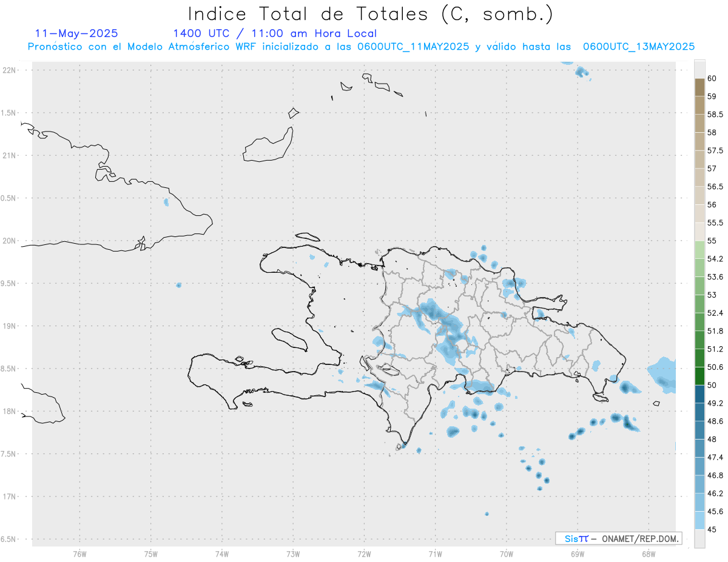Screen dimensions: 728x562
Task: Click the colorbar value '60'
Action: [712, 78]
